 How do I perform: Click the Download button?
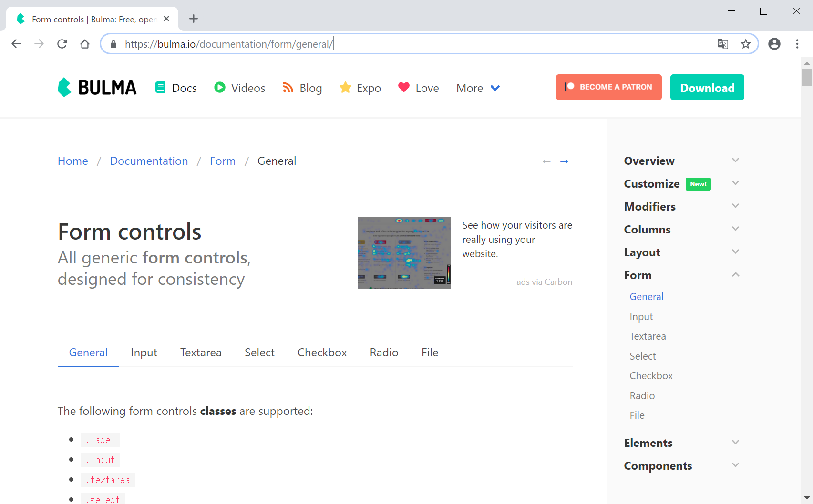707,88
